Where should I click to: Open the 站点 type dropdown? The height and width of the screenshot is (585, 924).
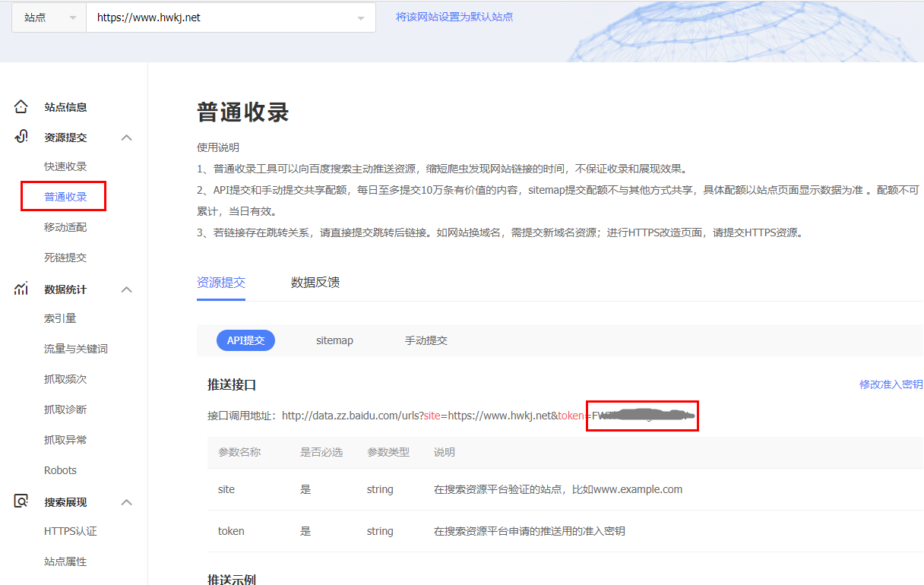(49, 17)
